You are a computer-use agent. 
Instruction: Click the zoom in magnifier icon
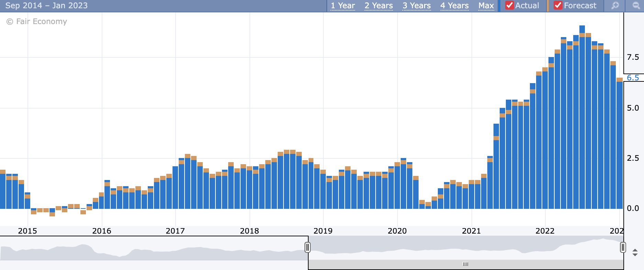click(615, 6)
